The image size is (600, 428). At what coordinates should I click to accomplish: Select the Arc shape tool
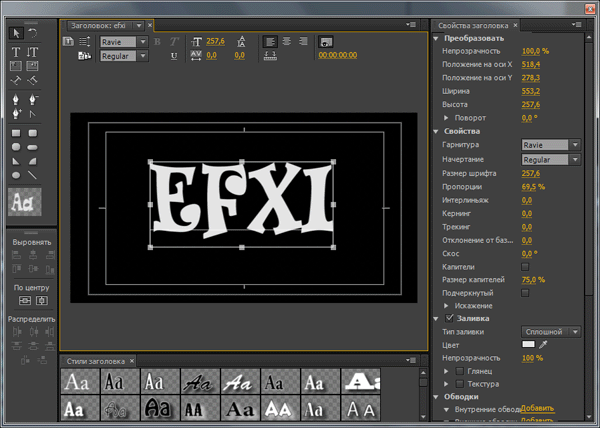pyautogui.click(x=33, y=161)
